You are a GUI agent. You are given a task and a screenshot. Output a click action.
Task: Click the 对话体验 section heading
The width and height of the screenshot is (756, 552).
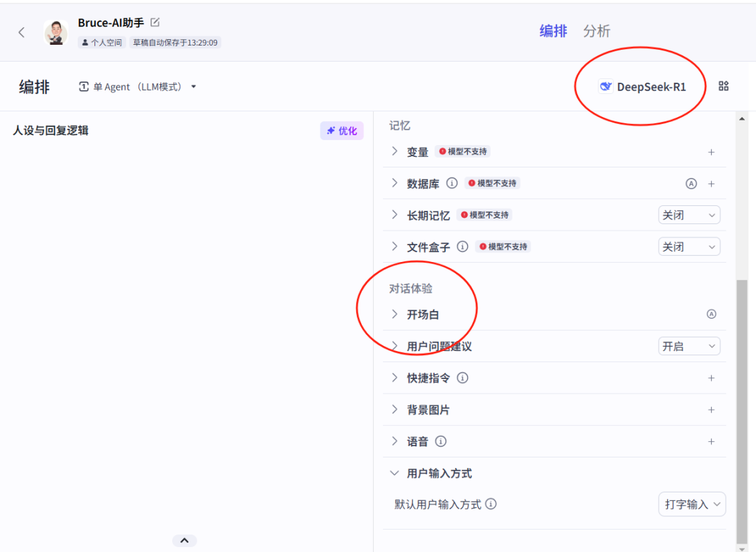pos(411,289)
